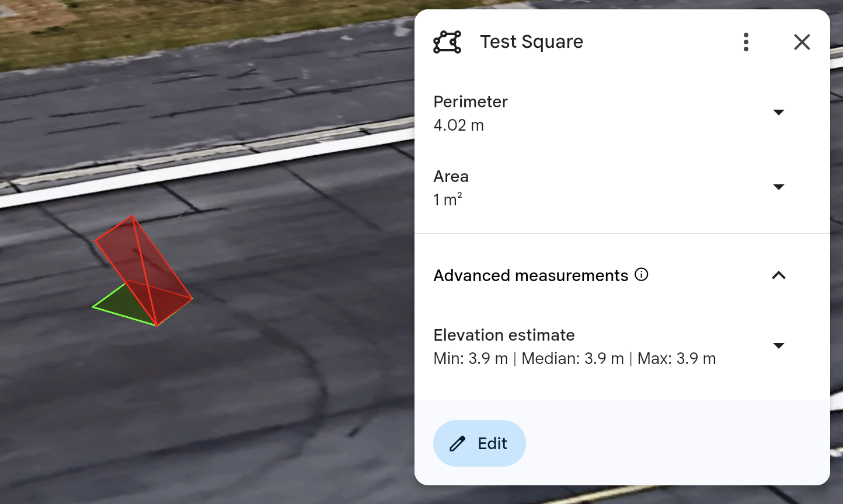Screen dimensions: 843x504
Task: Click the Perimeter label
Action: pos(471,101)
